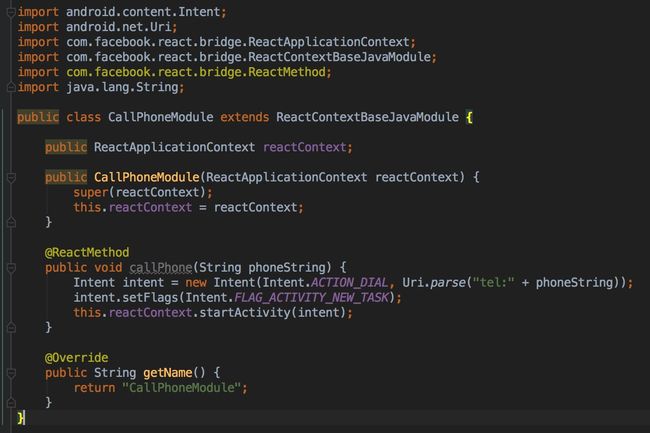Click the highlighted opening brace of the class
The height and width of the screenshot is (433, 650).
[x=469, y=118]
